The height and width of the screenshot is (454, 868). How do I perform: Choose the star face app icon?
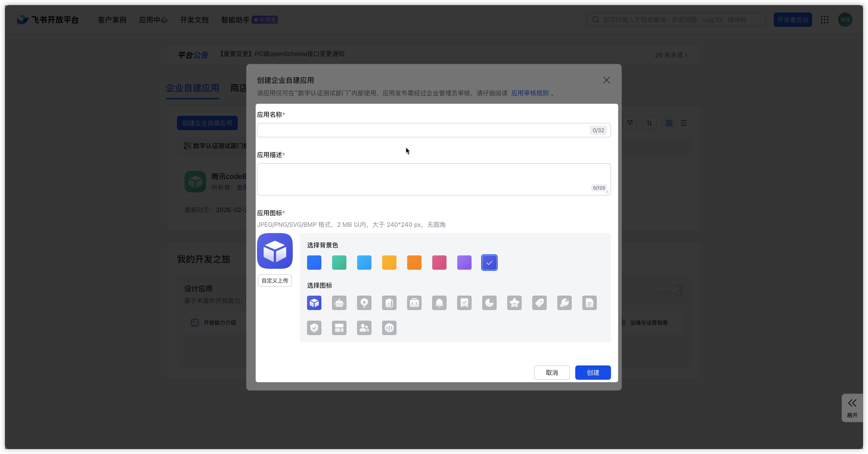514,303
